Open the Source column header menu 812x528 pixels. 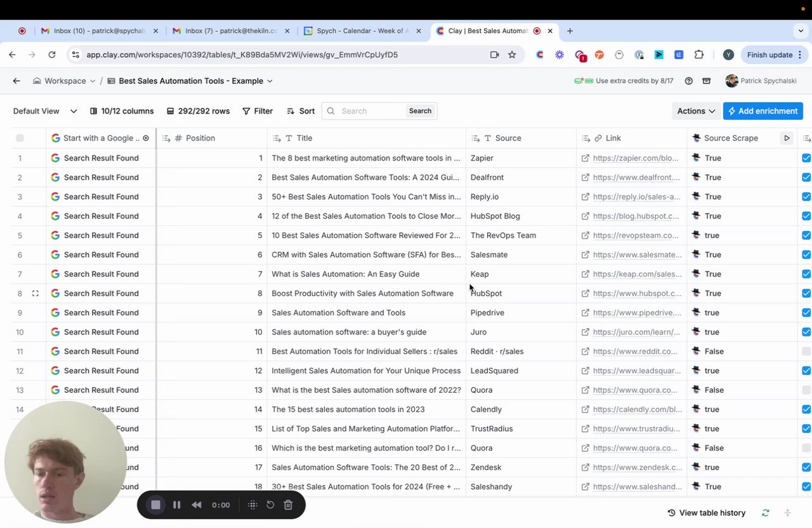[521, 138]
